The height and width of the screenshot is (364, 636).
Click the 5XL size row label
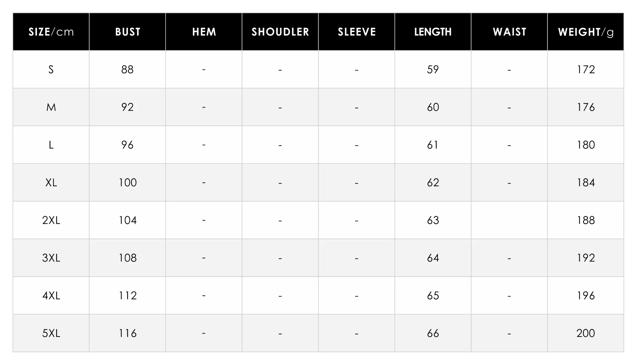tap(51, 333)
